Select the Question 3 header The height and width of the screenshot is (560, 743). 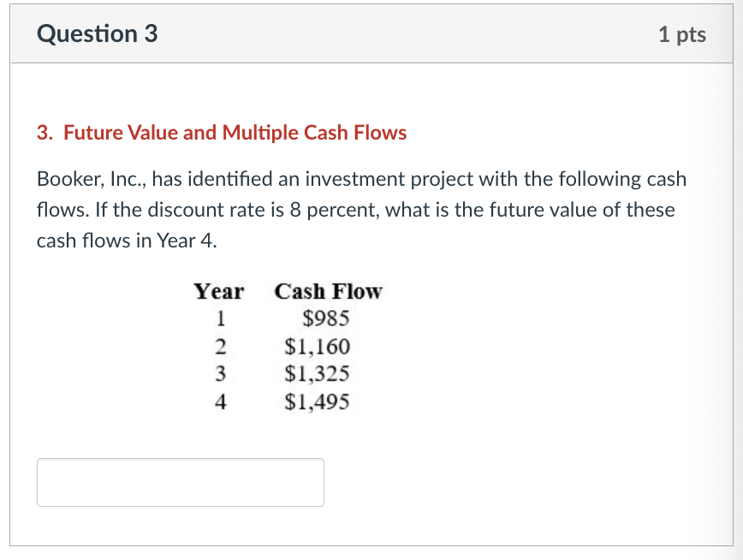coord(96,34)
